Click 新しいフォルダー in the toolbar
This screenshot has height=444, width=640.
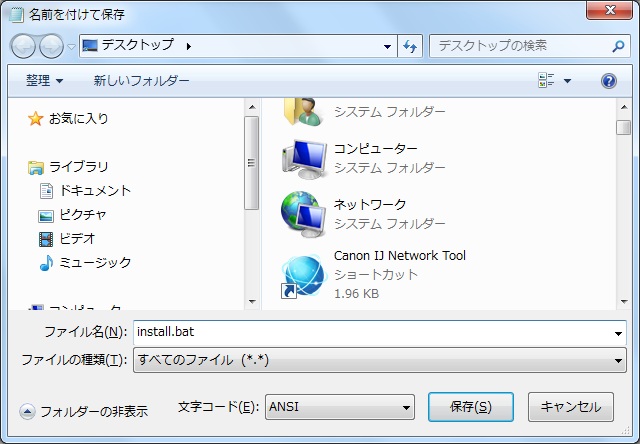(x=141, y=81)
